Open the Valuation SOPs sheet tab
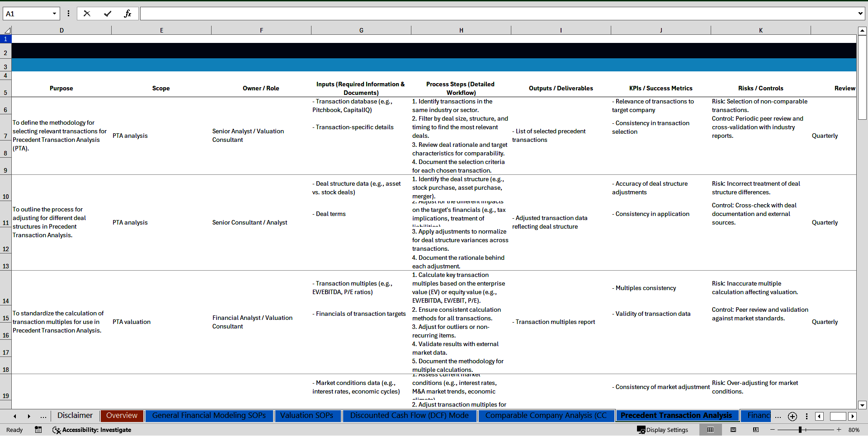This screenshot has height=436, width=868. pyautogui.click(x=307, y=416)
